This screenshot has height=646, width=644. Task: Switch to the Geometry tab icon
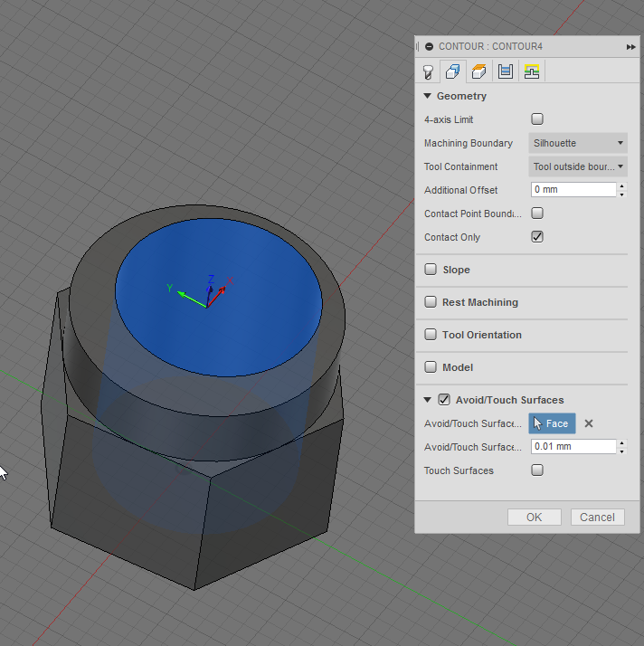[x=453, y=71]
